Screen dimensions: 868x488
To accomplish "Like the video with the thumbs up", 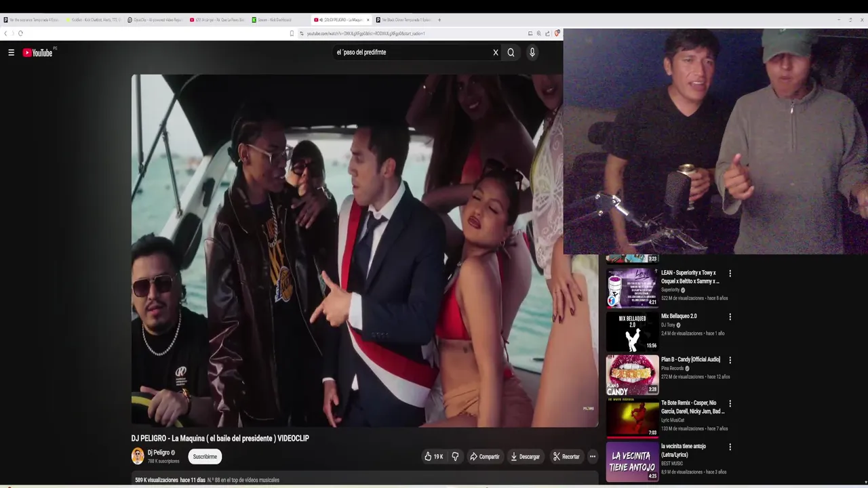I will (x=433, y=457).
